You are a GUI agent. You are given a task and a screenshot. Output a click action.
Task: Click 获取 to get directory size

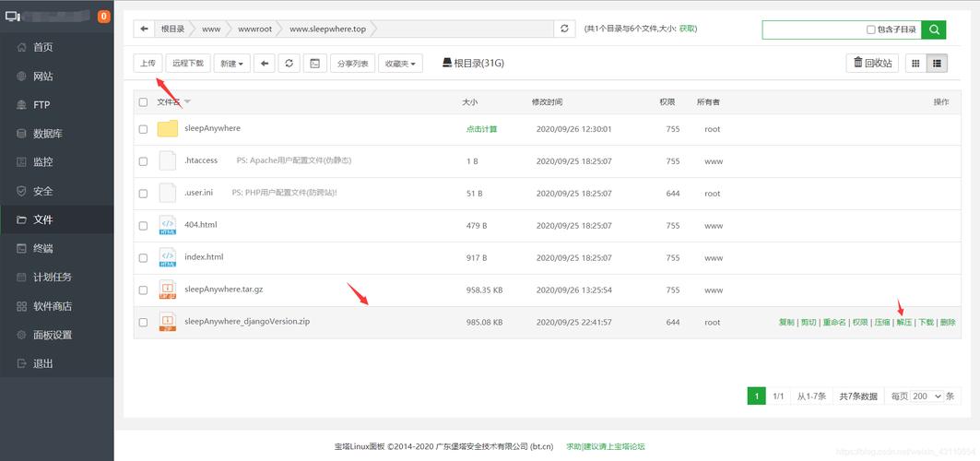686,29
